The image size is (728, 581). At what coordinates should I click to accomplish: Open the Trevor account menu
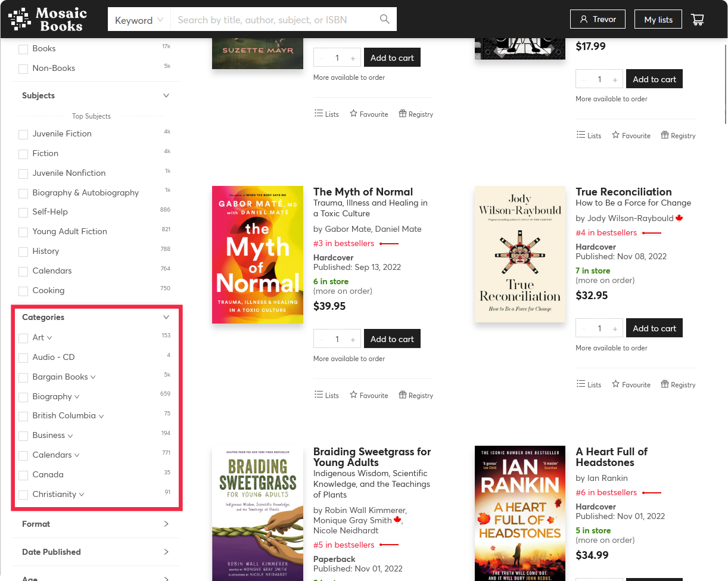tap(598, 20)
